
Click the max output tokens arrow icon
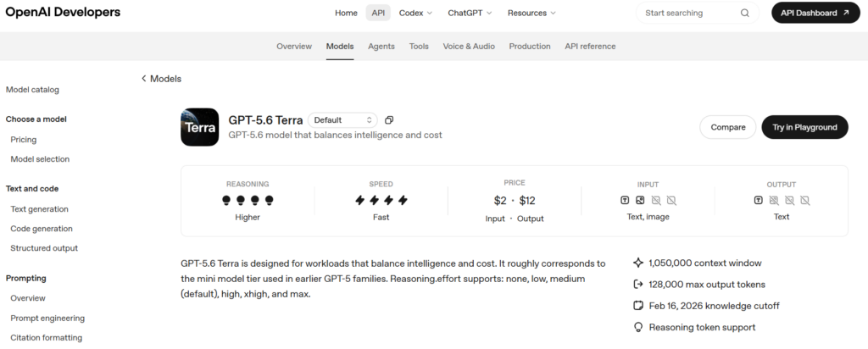tap(638, 285)
